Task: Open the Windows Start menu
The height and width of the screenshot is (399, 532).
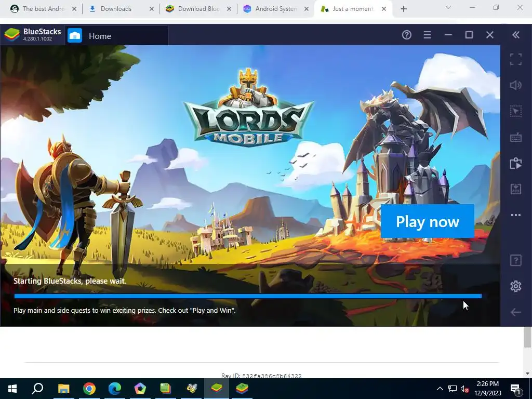Action: pos(12,389)
